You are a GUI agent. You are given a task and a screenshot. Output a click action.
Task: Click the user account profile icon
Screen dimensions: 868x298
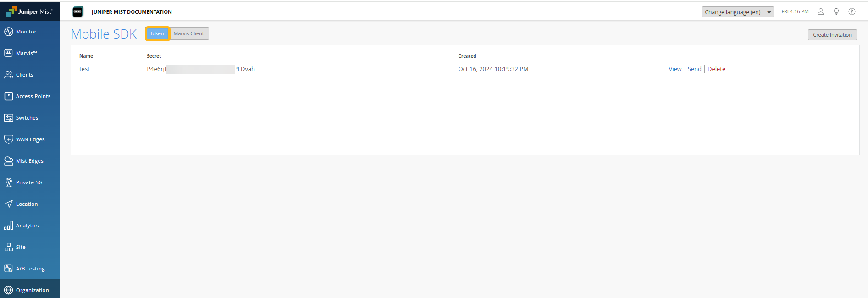pos(821,12)
